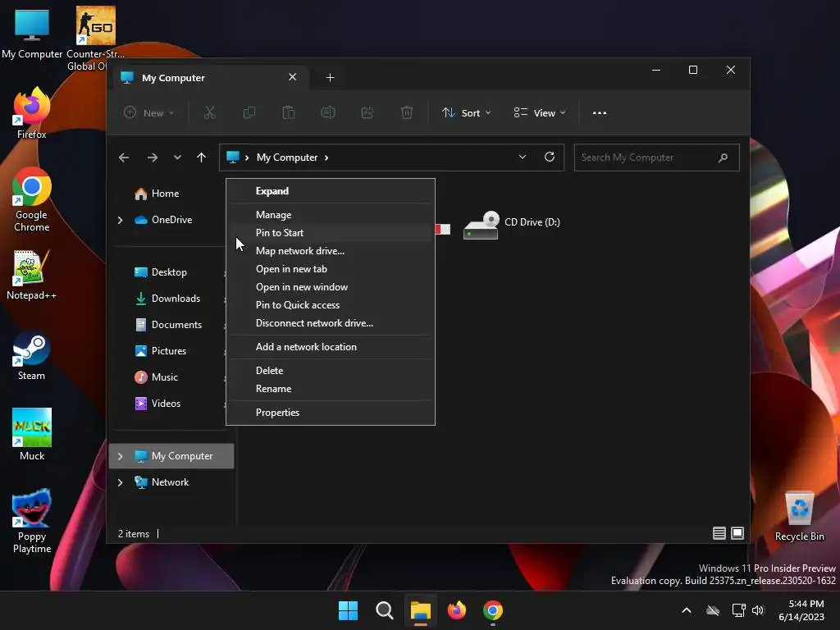Open Steam desktop shortcut
Image resolution: width=840 pixels, height=630 pixels.
32,356
